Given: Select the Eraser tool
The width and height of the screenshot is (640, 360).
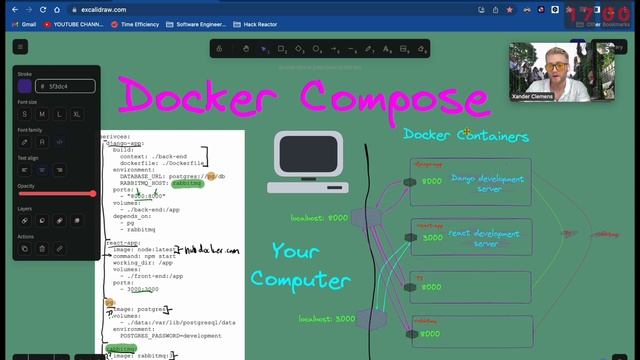Looking at the screenshot, I should (421, 49).
